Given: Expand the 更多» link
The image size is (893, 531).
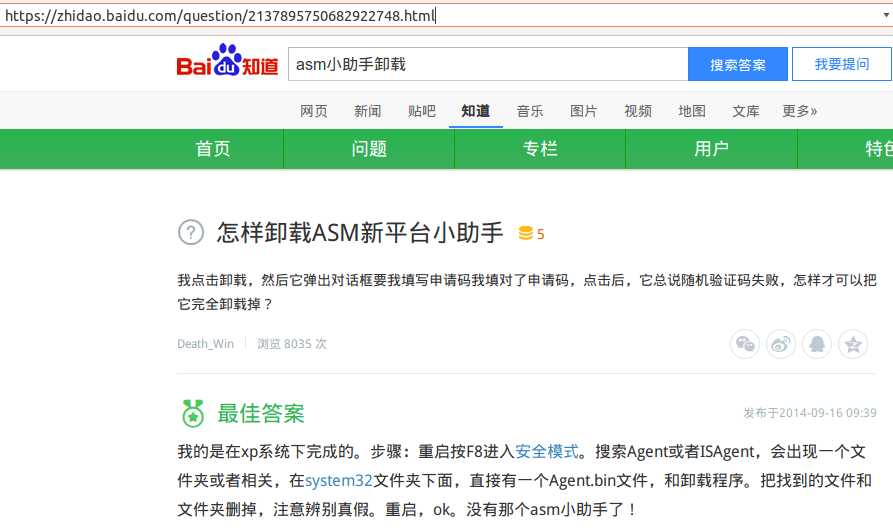Looking at the screenshot, I should [800, 111].
